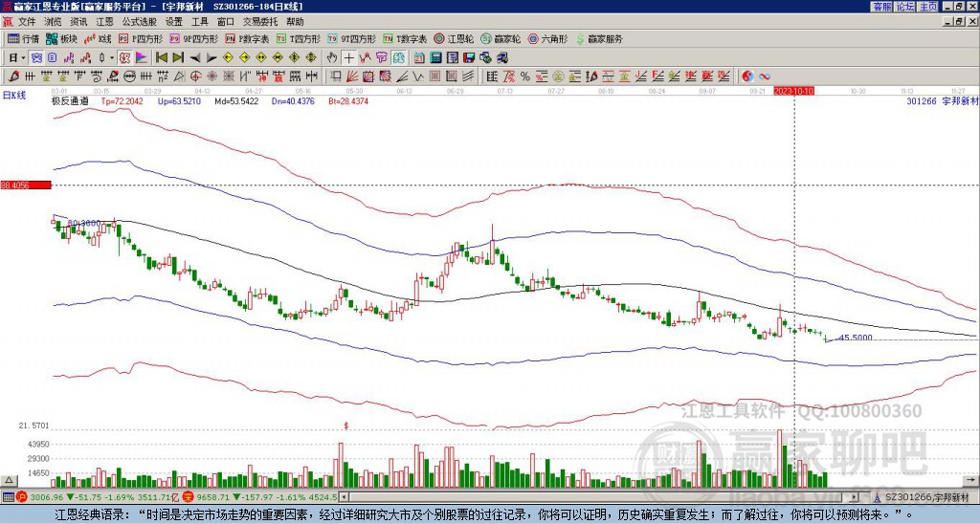Click the 9658.71 index value
This screenshot has height=524, width=980.
(x=213, y=497)
